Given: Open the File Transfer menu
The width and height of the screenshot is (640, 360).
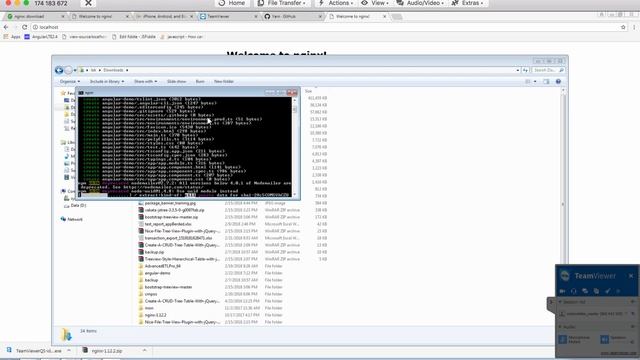Looking at the screenshot, I should click(x=282, y=3).
